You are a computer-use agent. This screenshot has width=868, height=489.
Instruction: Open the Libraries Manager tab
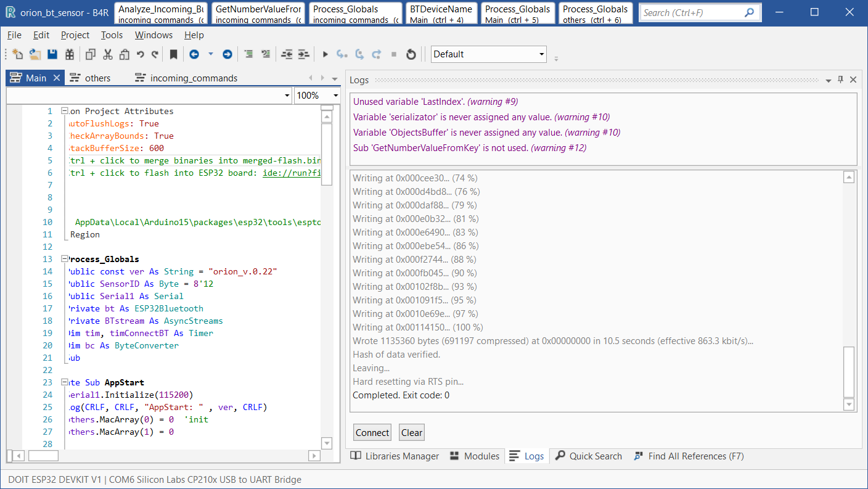pos(395,456)
